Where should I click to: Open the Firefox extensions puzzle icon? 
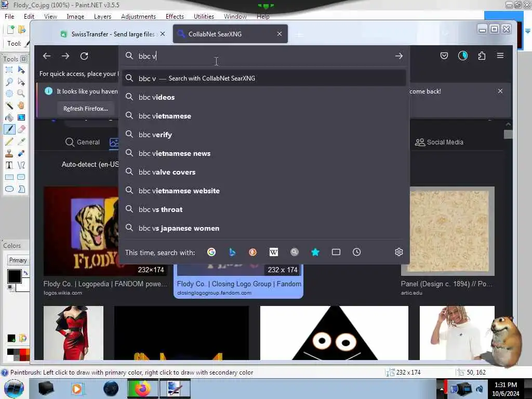482,56
